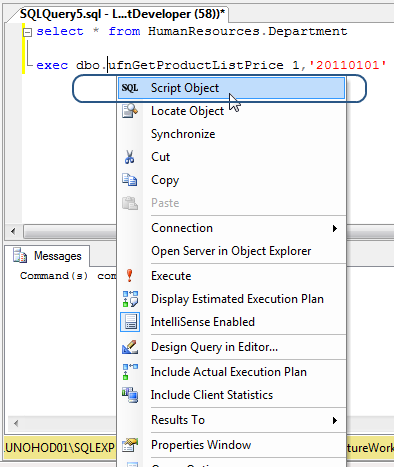This screenshot has width=394, height=467.
Task: Open the Results To submenu
Action: (231, 420)
